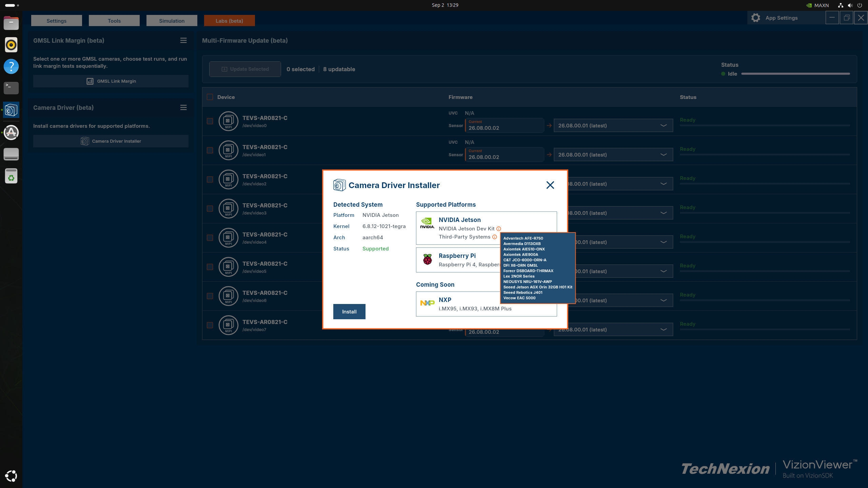Click the MIPI camera icon for /dev/video7

(x=229, y=325)
